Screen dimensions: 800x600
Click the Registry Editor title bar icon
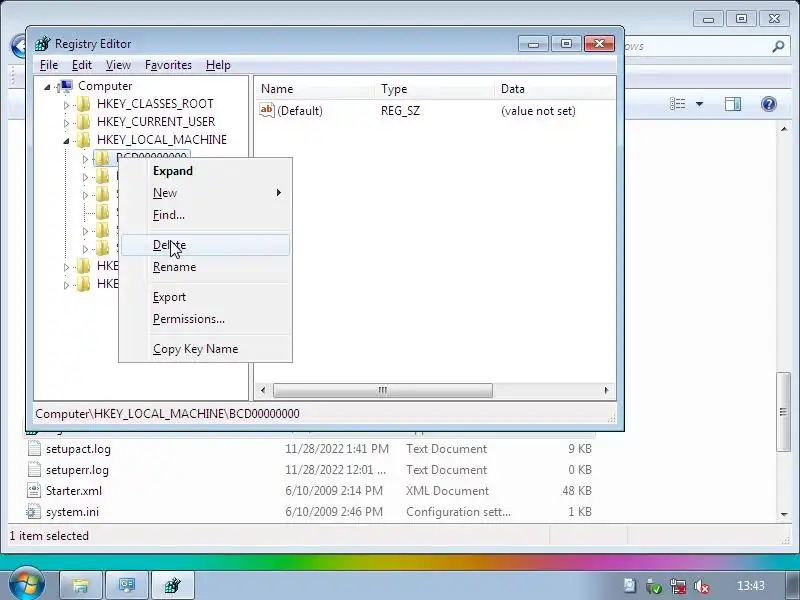[43, 44]
